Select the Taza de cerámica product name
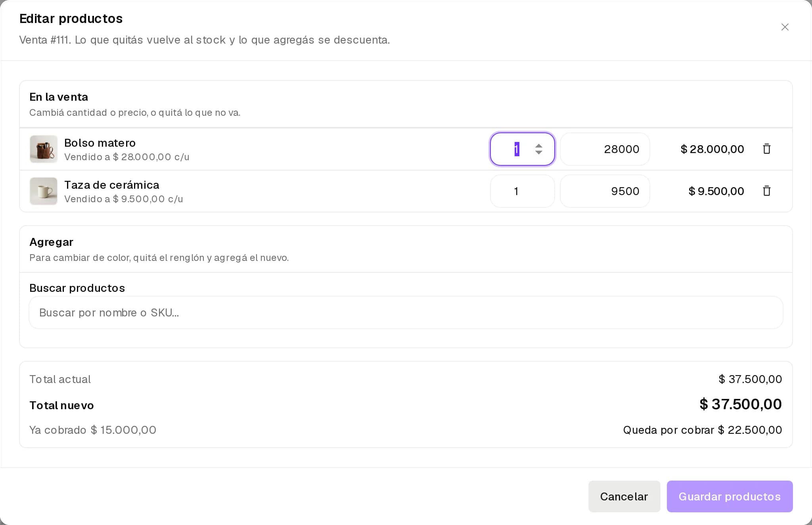The image size is (812, 525). [x=112, y=185]
